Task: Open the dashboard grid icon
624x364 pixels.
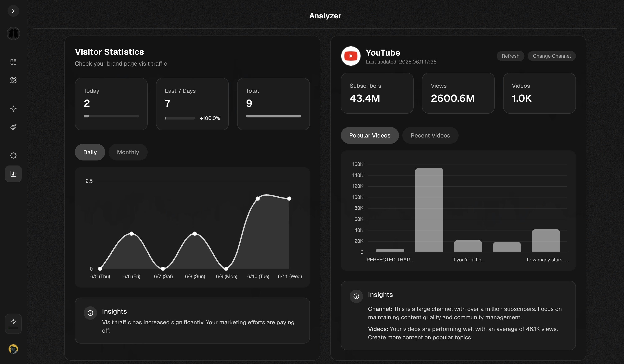Action: (13, 62)
